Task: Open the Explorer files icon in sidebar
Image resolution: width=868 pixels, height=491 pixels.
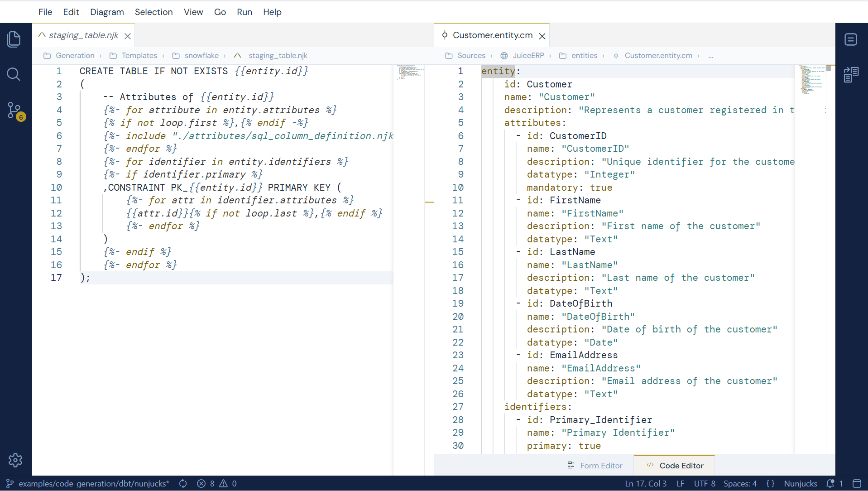Action: [x=14, y=39]
